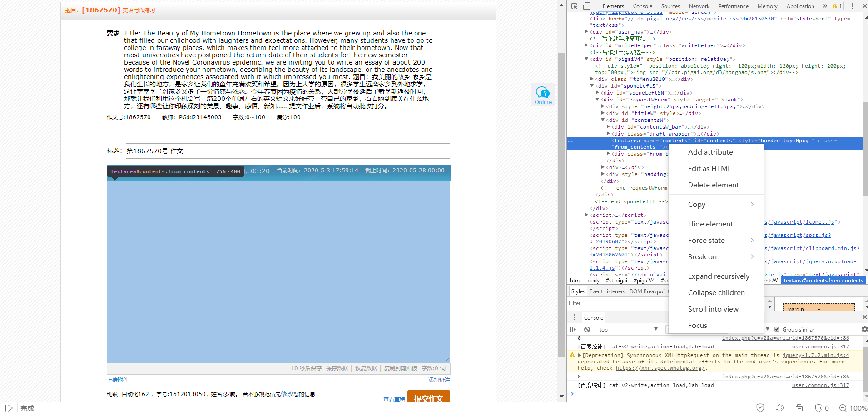Open the Break on submenu

(x=716, y=257)
